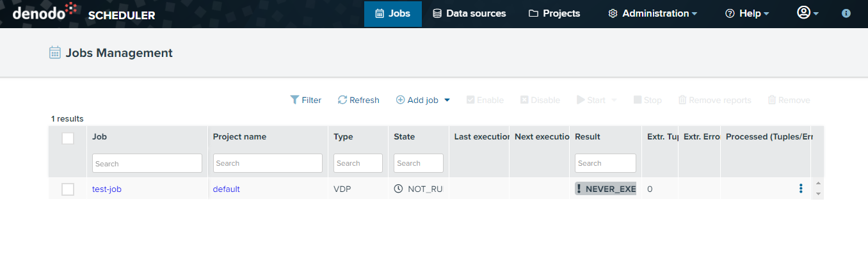
Task: Switch to the Data sources tab
Action: pyautogui.click(x=469, y=13)
